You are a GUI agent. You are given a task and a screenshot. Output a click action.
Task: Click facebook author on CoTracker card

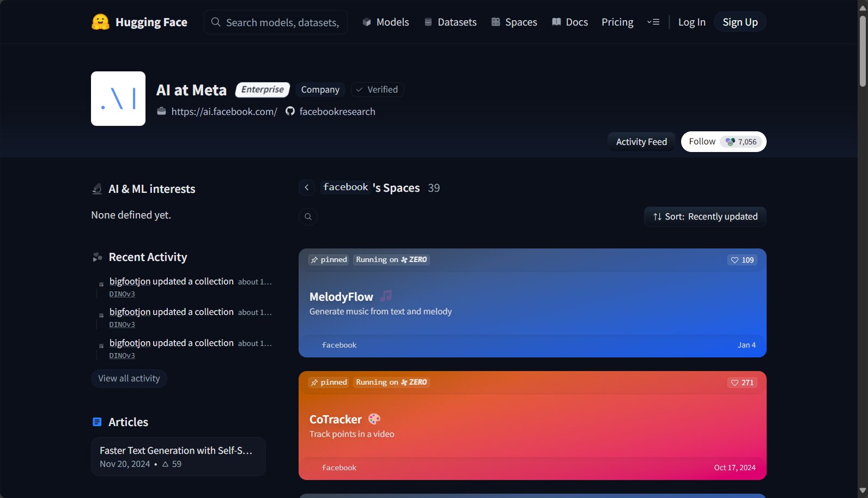[339, 468]
